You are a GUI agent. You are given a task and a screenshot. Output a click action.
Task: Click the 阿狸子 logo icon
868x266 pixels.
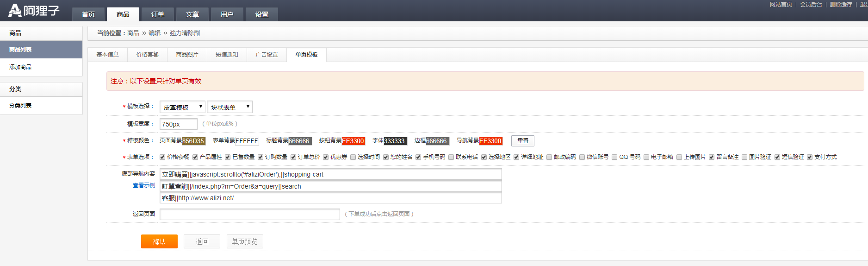coord(15,10)
